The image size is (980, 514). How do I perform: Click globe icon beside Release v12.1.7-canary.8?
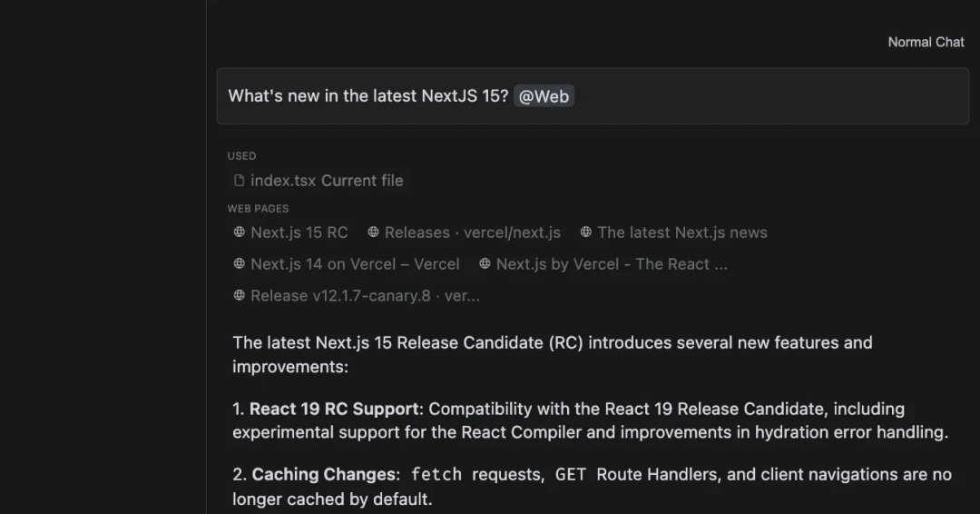coord(240,296)
